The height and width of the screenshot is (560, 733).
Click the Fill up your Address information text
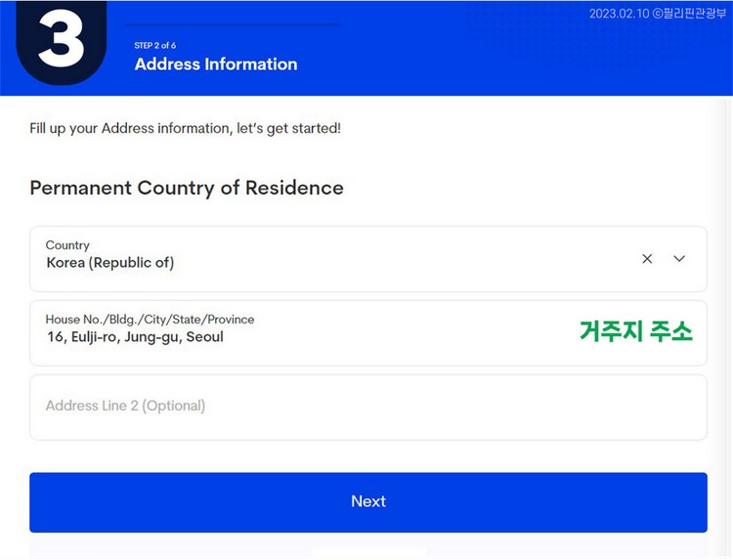tap(185, 129)
